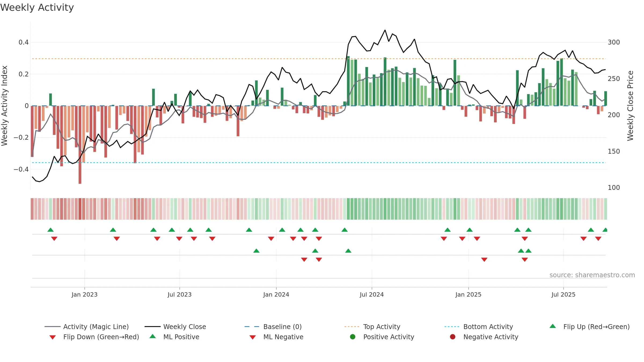Click the Jan 2023 x-axis label

tap(85, 295)
